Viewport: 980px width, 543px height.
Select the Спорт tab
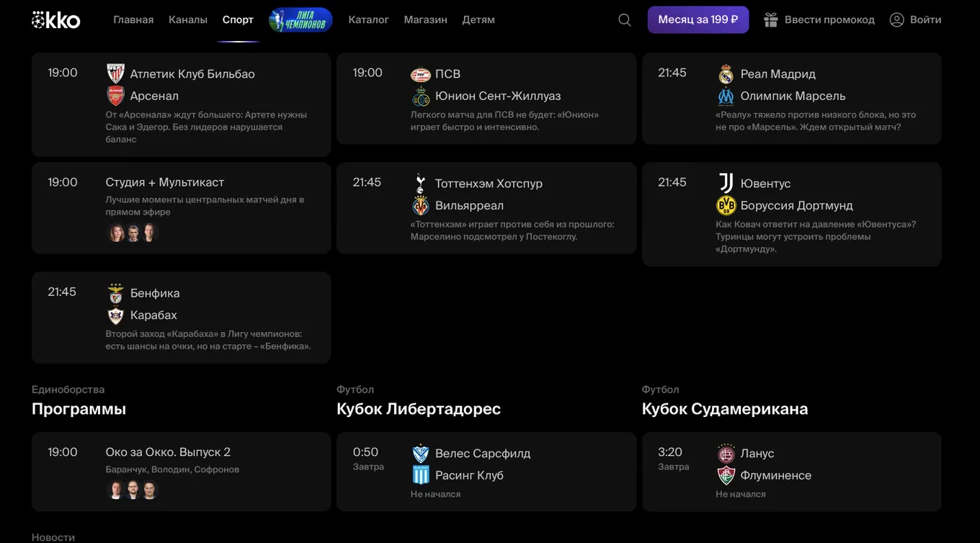(x=238, y=19)
